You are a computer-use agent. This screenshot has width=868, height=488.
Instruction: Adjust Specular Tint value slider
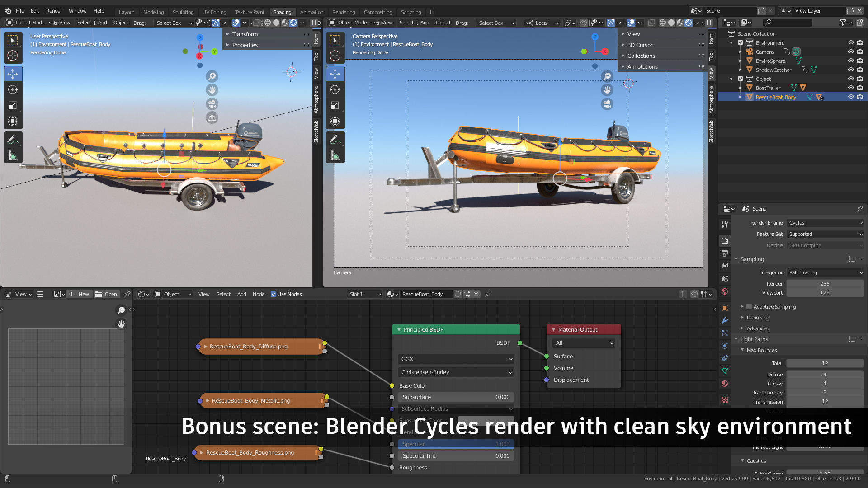click(x=456, y=456)
